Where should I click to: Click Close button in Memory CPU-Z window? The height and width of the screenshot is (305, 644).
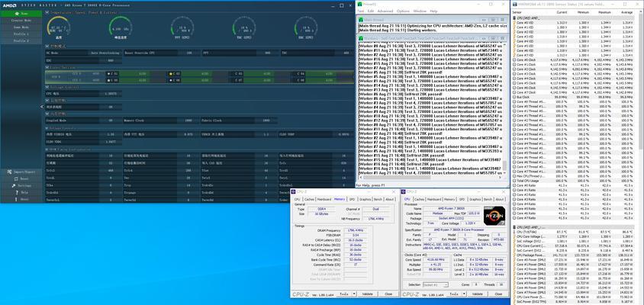click(x=388, y=294)
